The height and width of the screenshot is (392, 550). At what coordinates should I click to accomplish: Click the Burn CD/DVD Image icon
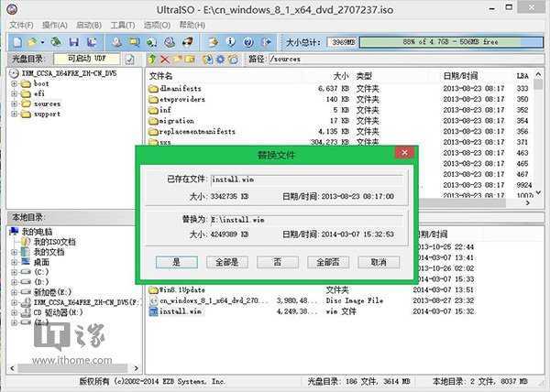pyautogui.click(x=187, y=42)
